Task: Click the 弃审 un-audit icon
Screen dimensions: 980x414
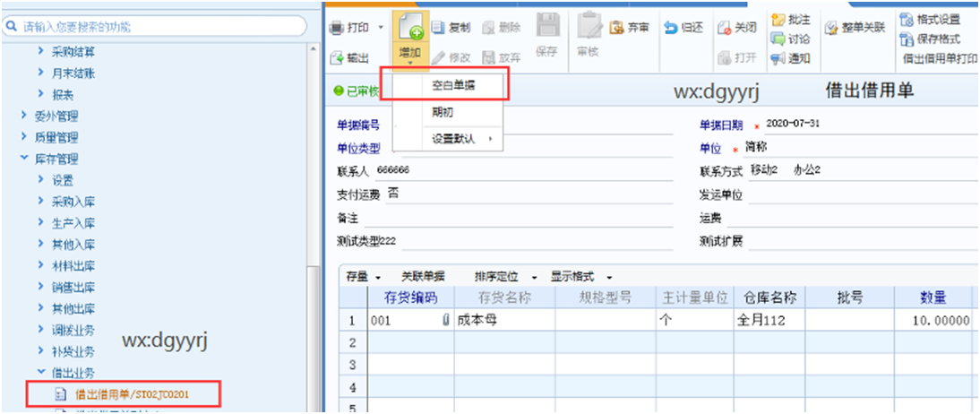Action: pyautogui.click(x=616, y=28)
